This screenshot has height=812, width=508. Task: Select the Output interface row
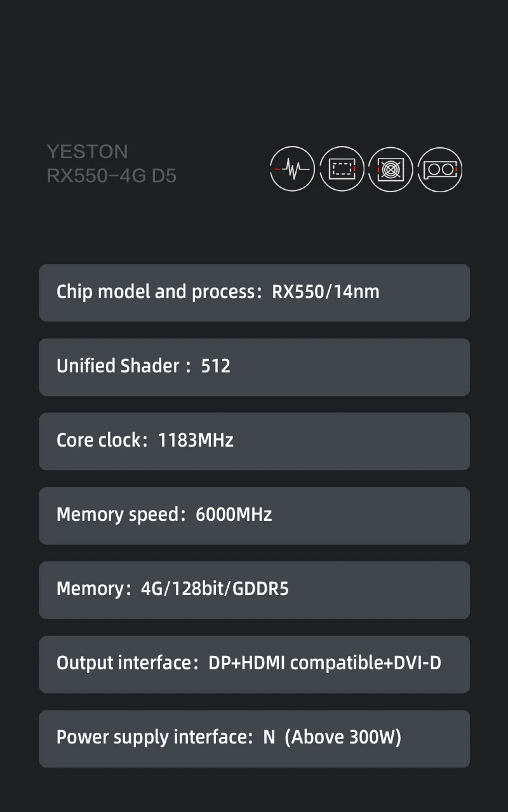(x=254, y=664)
